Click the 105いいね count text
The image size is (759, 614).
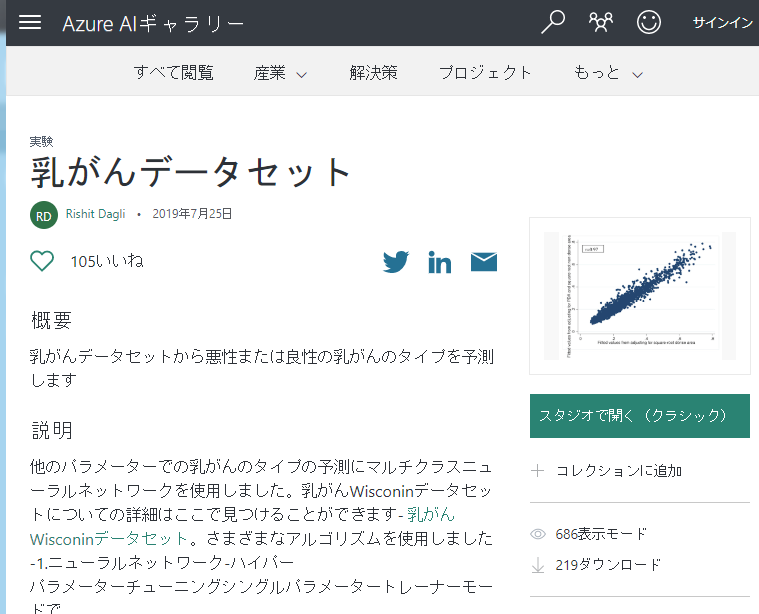[x=107, y=261]
